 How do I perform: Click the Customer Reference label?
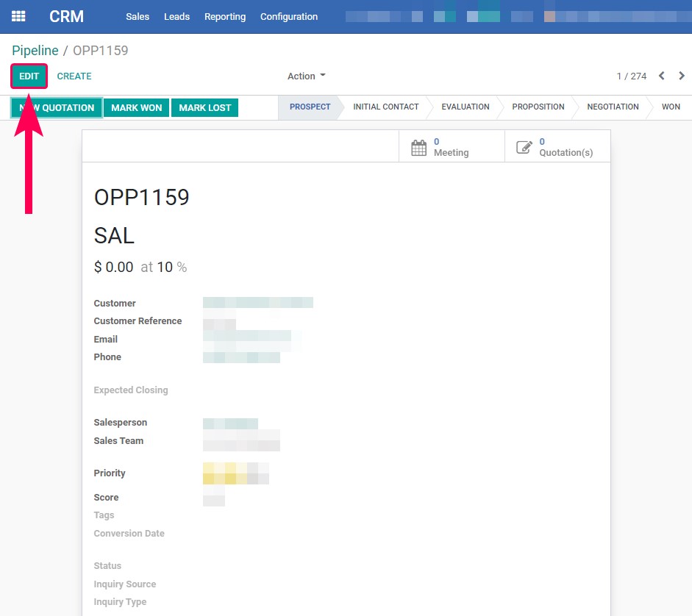click(x=138, y=320)
